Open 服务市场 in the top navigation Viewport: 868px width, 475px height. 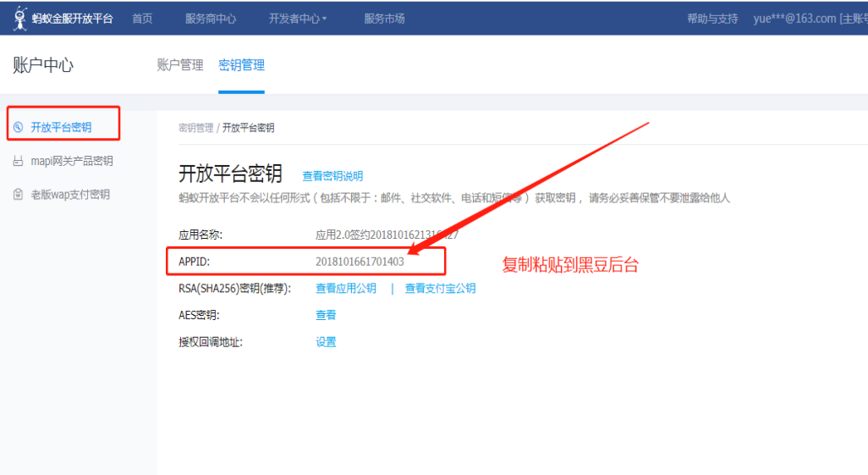coord(384,19)
